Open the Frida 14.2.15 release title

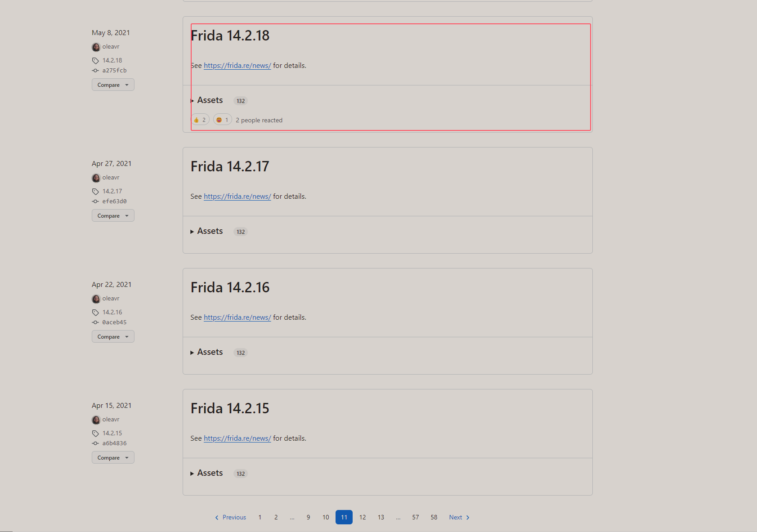point(230,408)
